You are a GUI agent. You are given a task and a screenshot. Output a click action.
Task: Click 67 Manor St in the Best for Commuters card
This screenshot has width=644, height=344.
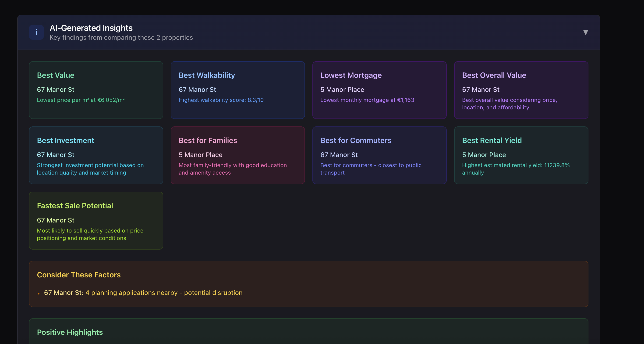339,155
